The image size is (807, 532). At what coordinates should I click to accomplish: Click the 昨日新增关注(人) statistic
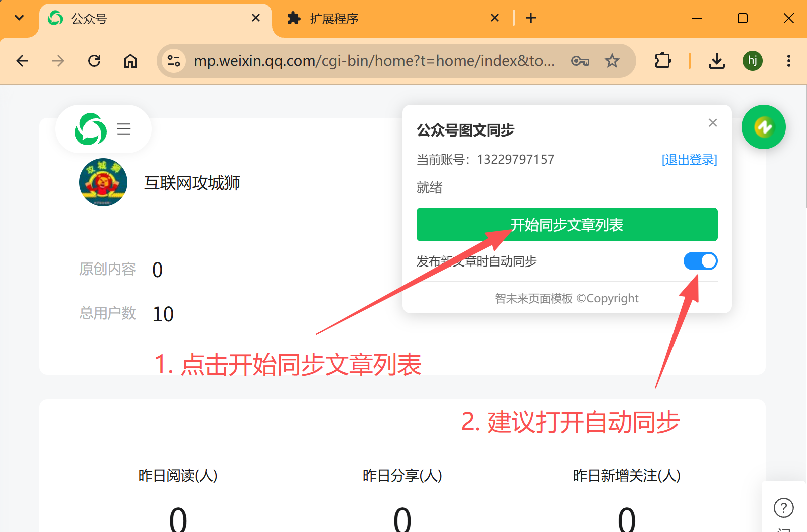(x=627, y=475)
